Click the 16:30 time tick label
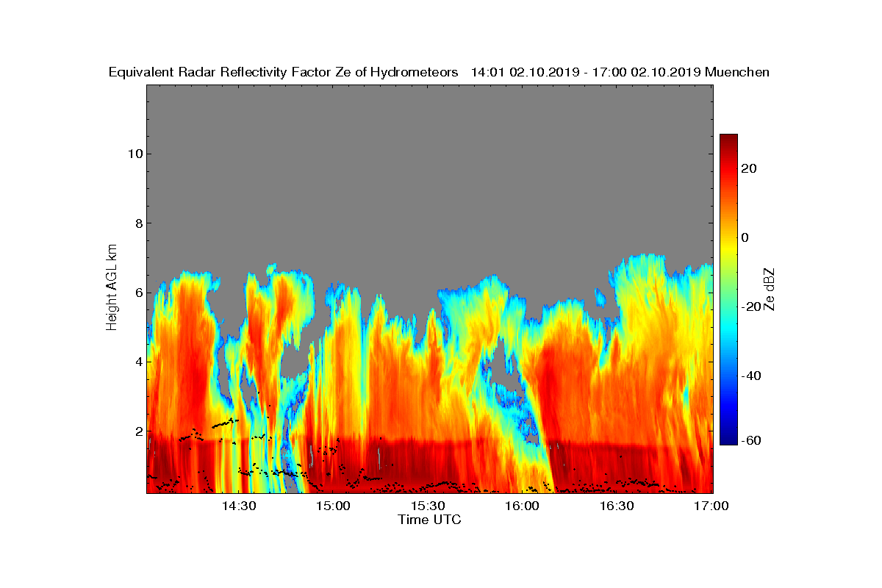This screenshot has height=588, width=882. (x=617, y=506)
